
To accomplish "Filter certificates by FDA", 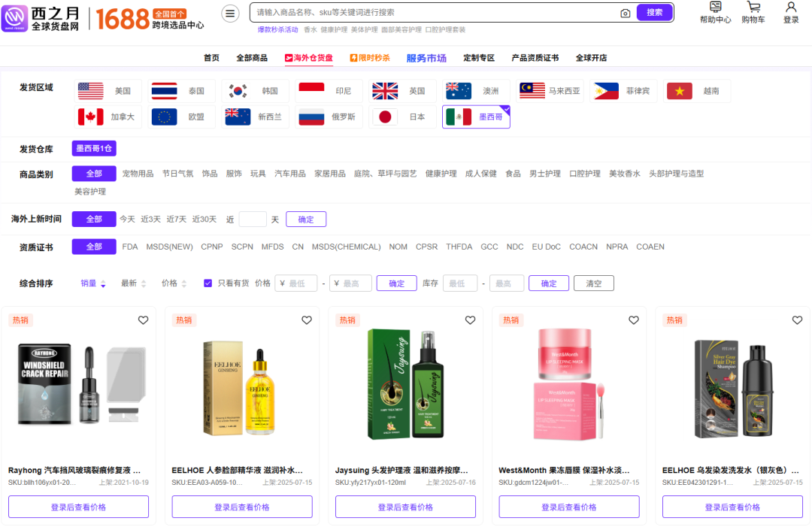I will (130, 247).
